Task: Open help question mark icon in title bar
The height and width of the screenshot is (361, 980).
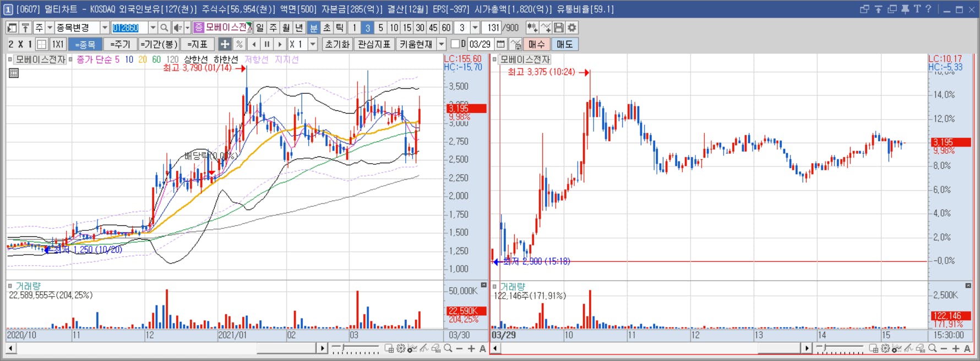Action: (x=929, y=9)
